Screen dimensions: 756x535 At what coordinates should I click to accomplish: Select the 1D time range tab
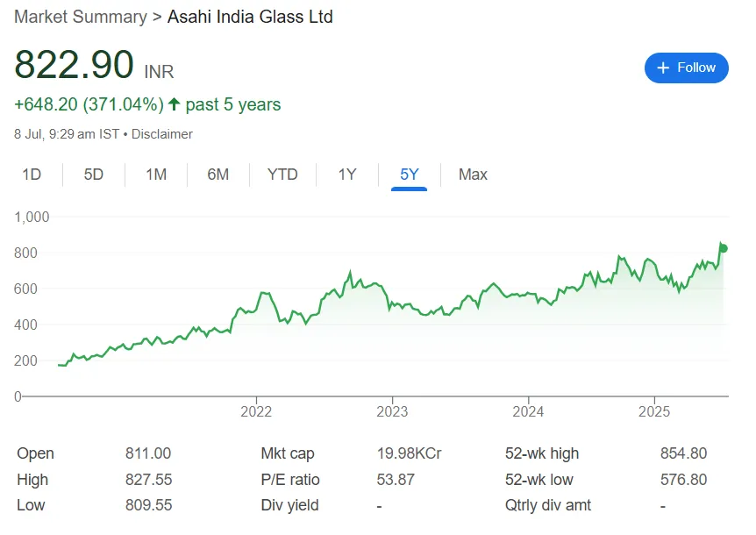pos(32,175)
